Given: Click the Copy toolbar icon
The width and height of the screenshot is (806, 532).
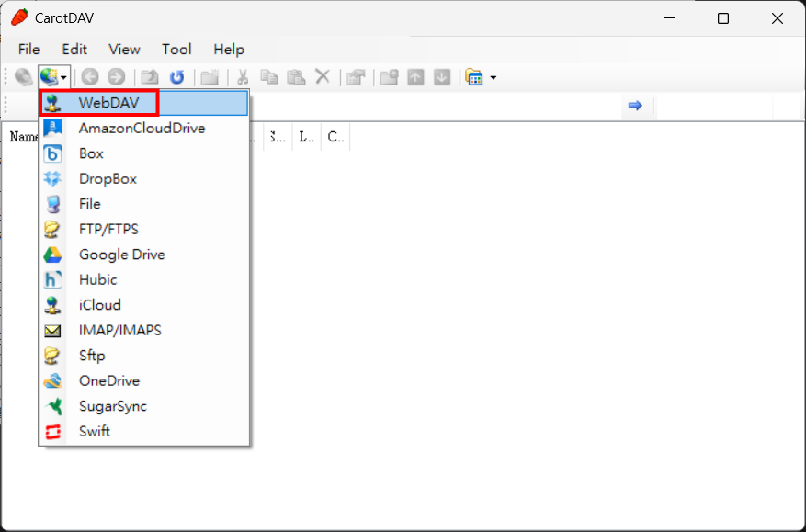Looking at the screenshot, I should pyautogui.click(x=269, y=77).
